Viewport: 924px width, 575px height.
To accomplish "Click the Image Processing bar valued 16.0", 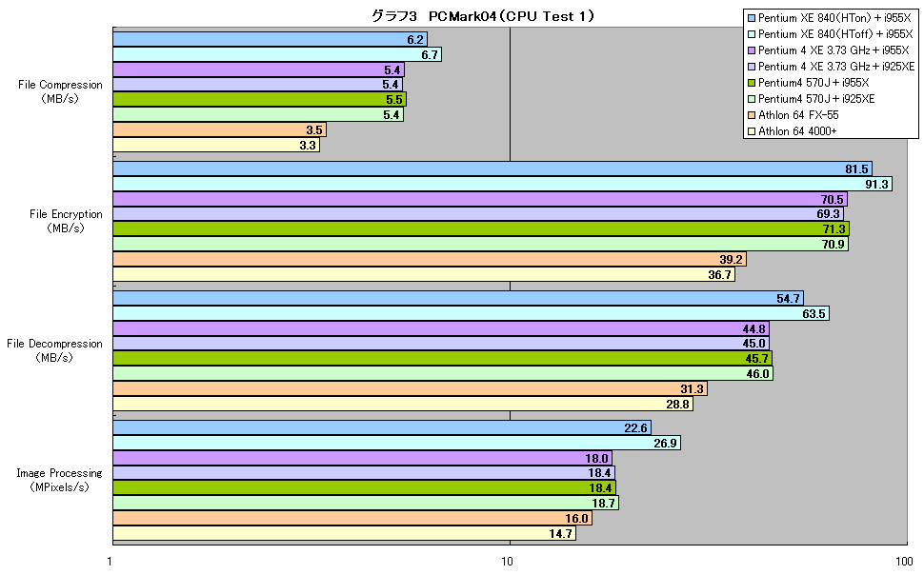I will click(352, 519).
